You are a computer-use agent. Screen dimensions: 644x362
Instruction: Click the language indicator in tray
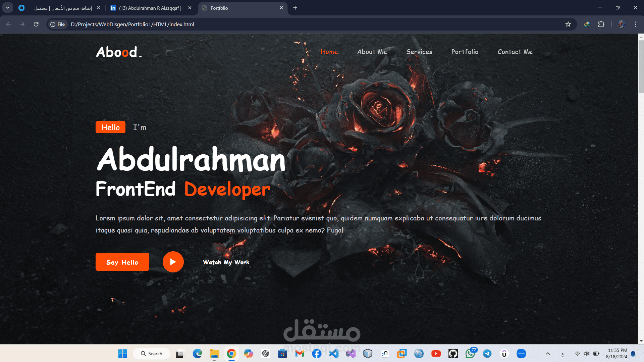click(562, 354)
